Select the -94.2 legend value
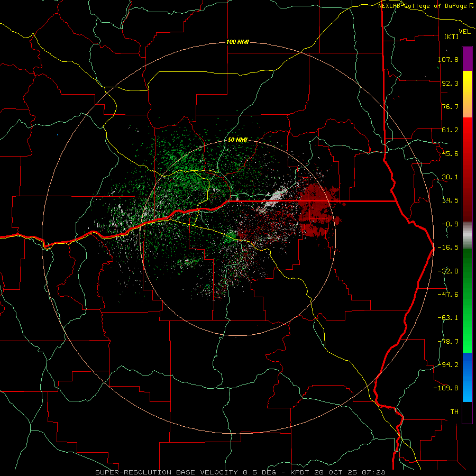Viewport: 476px width, 476px height. click(x=448, y=364)
